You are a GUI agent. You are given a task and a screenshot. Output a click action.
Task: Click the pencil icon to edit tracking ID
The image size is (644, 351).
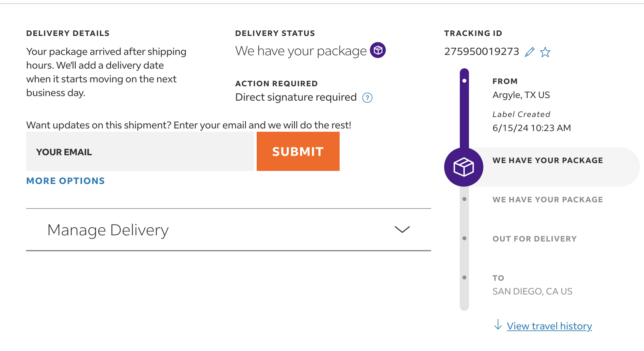click(529, 52)
